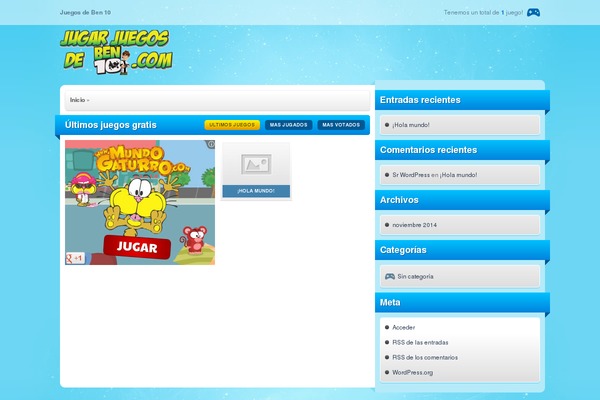Switch to the Mas Jugados tab
This screenshot has width=600, height=400.
point(289,125)
